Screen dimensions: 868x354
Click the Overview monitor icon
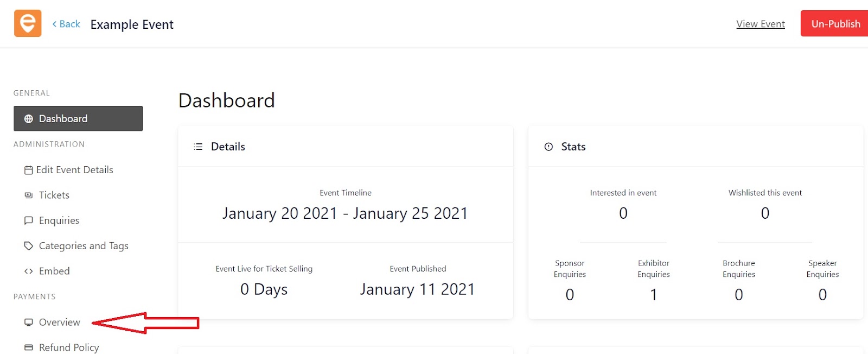pos(29,323)
